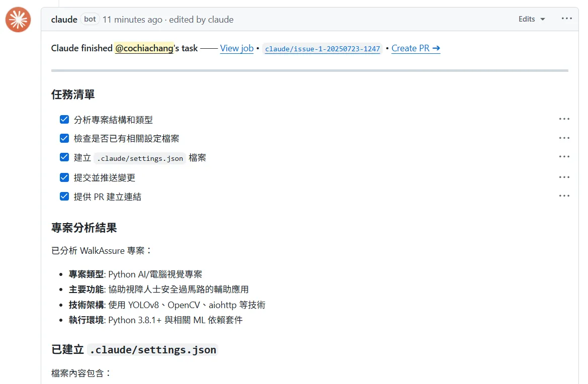
Task: Select the 任務清單 heading
Action: (x=73, y=94)
